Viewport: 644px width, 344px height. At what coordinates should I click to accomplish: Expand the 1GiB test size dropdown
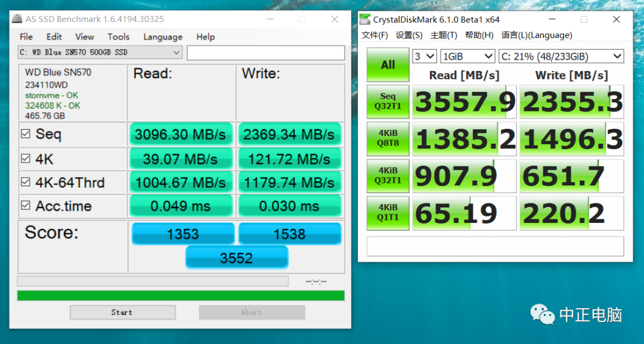pyautogui.click(x=467, y=56)
